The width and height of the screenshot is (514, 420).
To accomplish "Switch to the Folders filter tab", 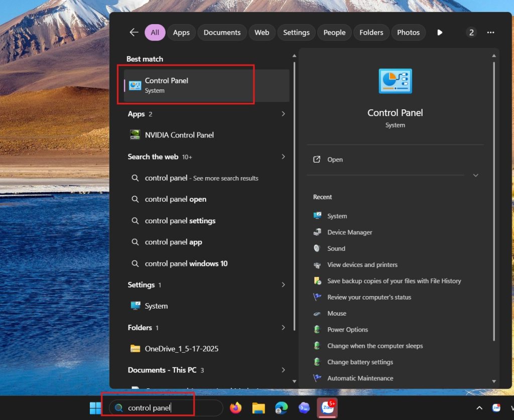I will 371,33.
